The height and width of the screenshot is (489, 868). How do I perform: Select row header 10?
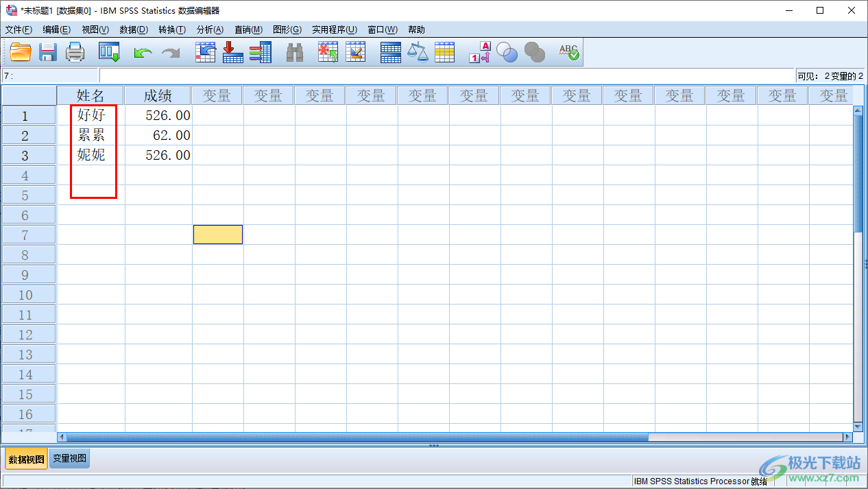tap(29, 294)
